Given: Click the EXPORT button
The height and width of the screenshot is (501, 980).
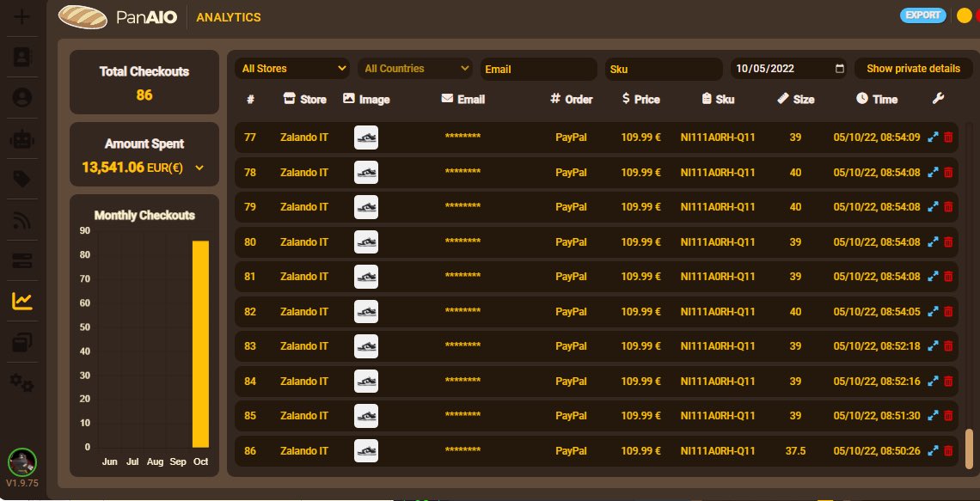Looking at the screenshot, I should tap(923, 15).
